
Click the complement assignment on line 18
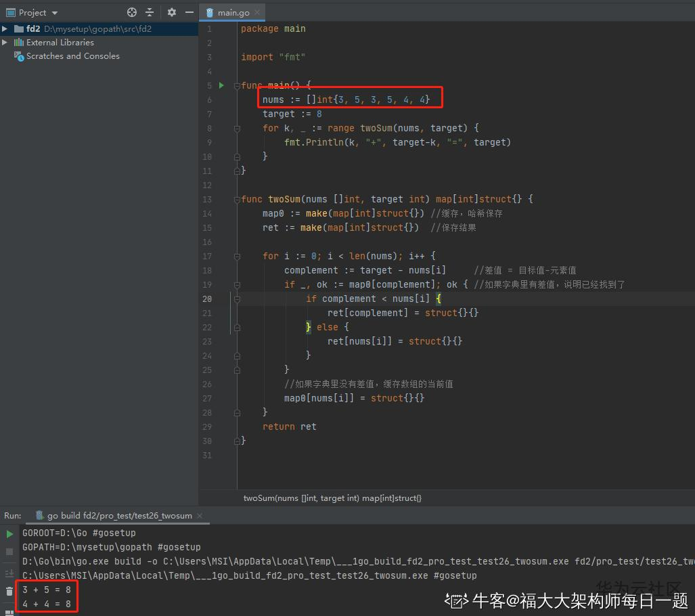pyautogui.click(x=365, y=270)
